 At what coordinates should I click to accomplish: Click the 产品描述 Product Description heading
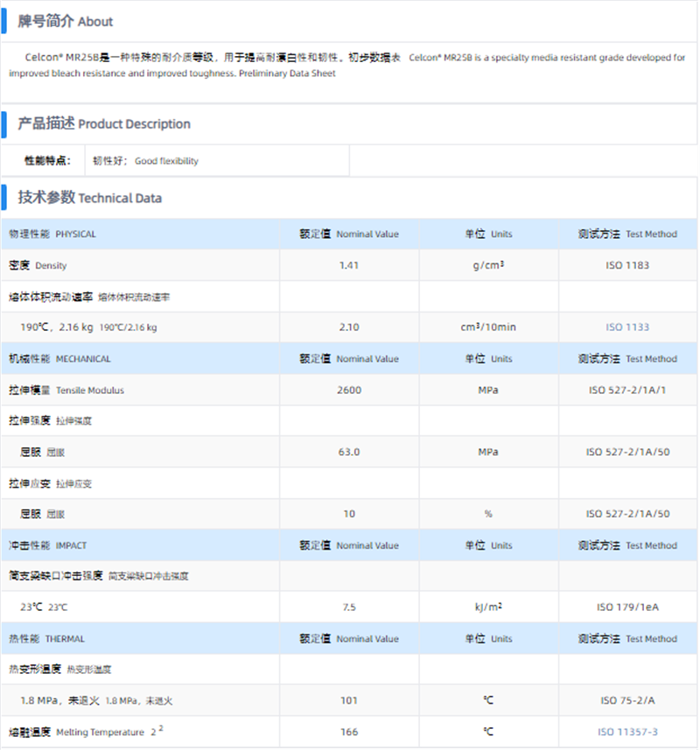click(x=104, y=124)
